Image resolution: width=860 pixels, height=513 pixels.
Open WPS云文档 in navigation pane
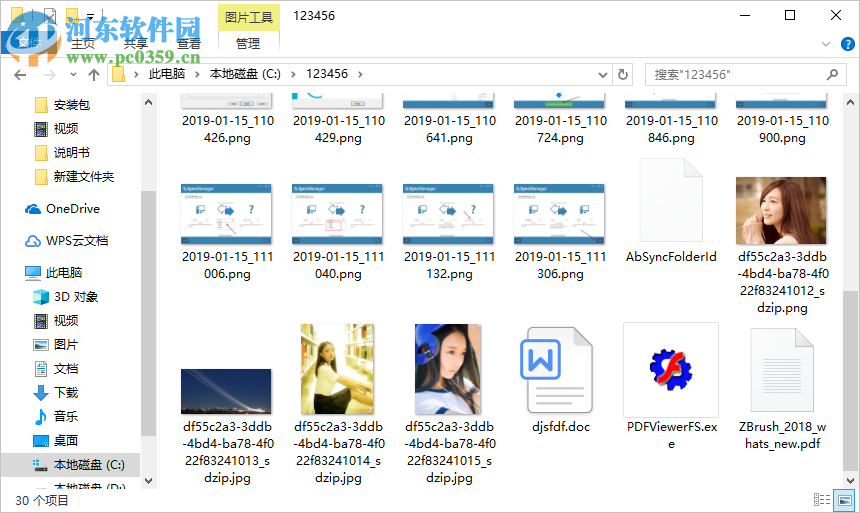click(77, 241)
